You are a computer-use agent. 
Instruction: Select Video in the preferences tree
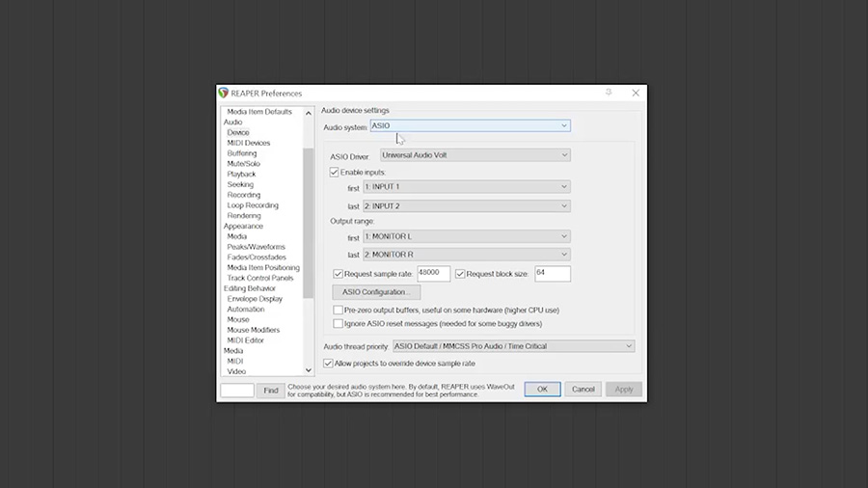click(x=236, y=372)
